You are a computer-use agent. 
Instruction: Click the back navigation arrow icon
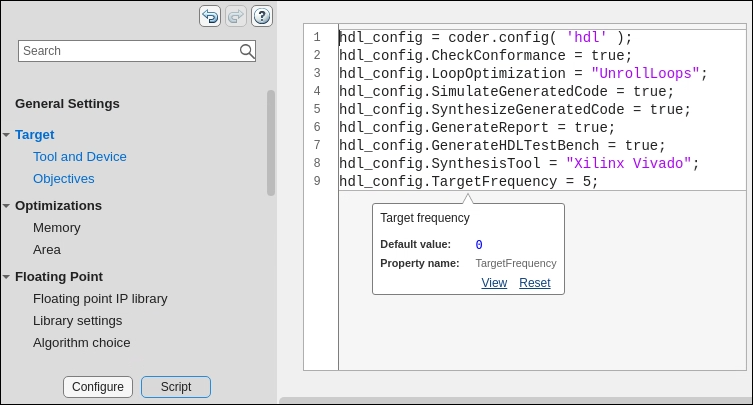[210, 15]
